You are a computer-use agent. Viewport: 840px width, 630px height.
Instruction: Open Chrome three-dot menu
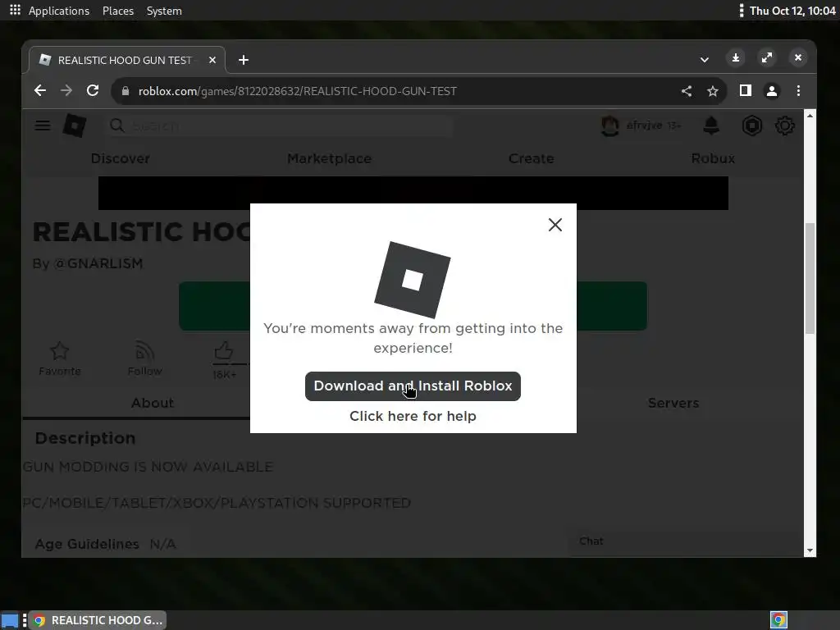798,90
